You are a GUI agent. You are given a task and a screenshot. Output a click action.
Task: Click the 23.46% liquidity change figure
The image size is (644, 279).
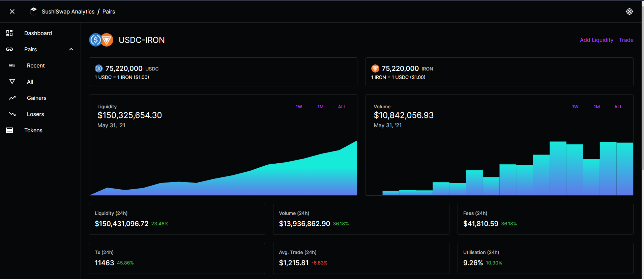point(160,224)
